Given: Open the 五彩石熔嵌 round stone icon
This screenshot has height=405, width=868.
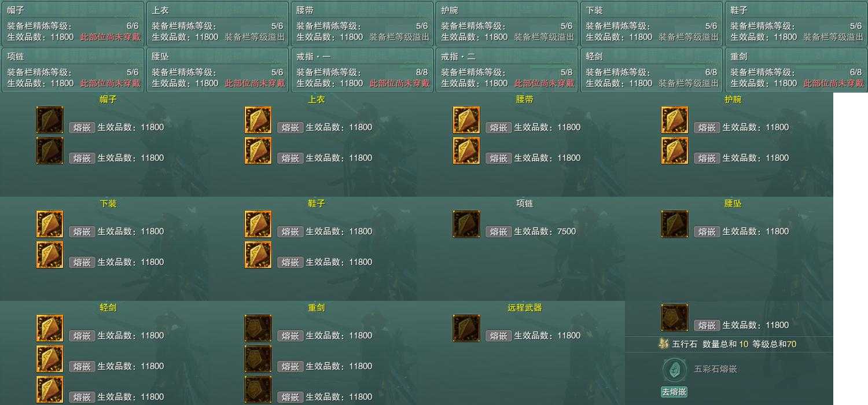Looking at the screenshot, I should [674, 369].
